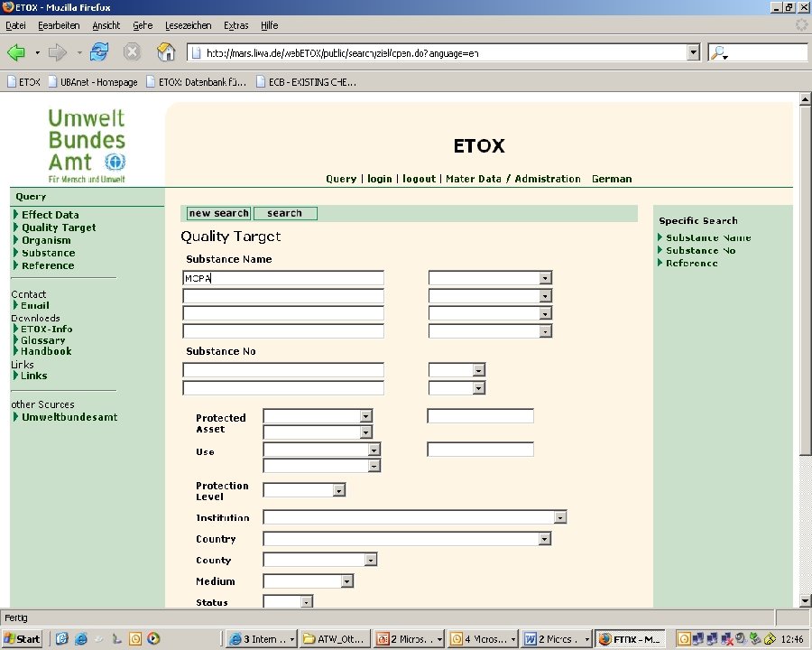
Task: Open the Umweltbundesamt sidebar link
Action: click(x=69, y=417)
